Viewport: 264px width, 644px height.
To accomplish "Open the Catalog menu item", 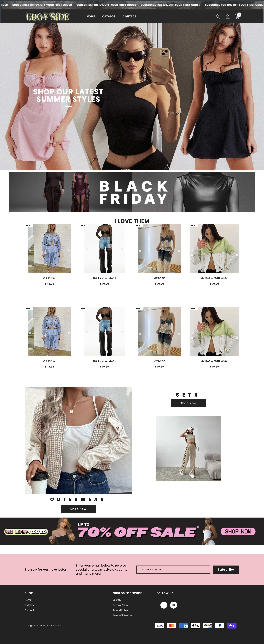I will pyautogui.click(x=109, y=16).
